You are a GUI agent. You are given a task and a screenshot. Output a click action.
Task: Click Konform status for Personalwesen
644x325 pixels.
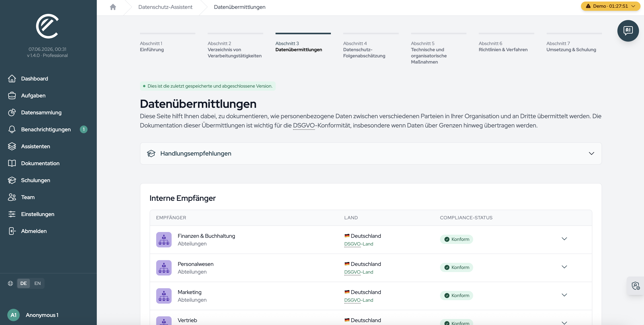tap(457, 267)
